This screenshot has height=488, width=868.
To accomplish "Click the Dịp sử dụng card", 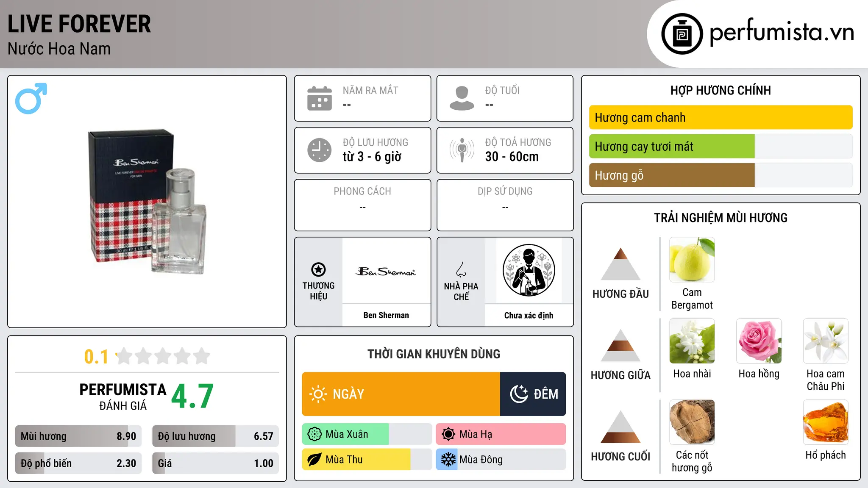I will pyautogui.click(x=505, y=205).
